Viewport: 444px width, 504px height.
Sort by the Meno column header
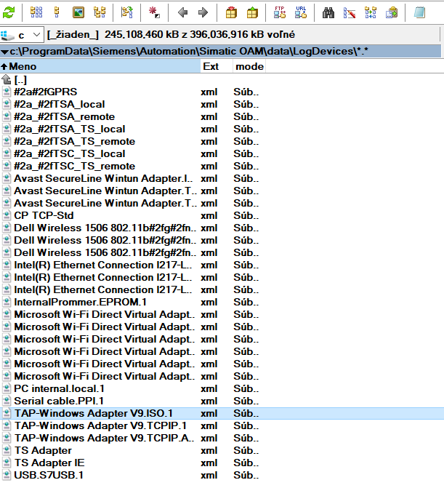pos(100,66)
